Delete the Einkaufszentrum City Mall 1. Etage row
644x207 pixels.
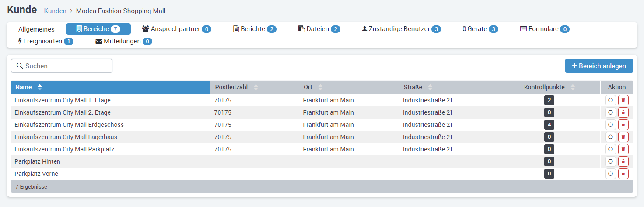623,100
